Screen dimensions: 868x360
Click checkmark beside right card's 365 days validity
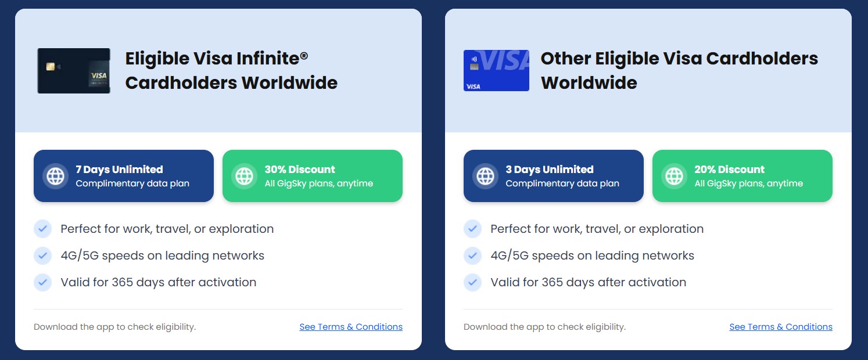point(473,282)
